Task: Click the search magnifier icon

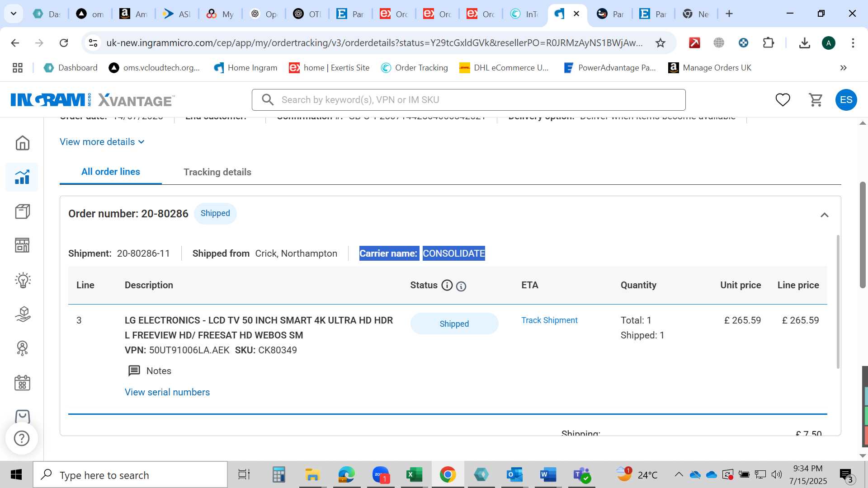Action: (268, 100)
